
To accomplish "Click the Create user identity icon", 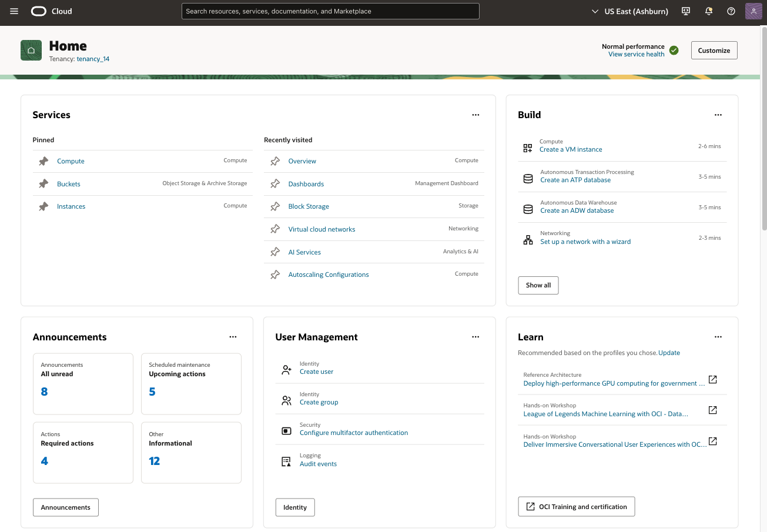I will tap(286, 369).
